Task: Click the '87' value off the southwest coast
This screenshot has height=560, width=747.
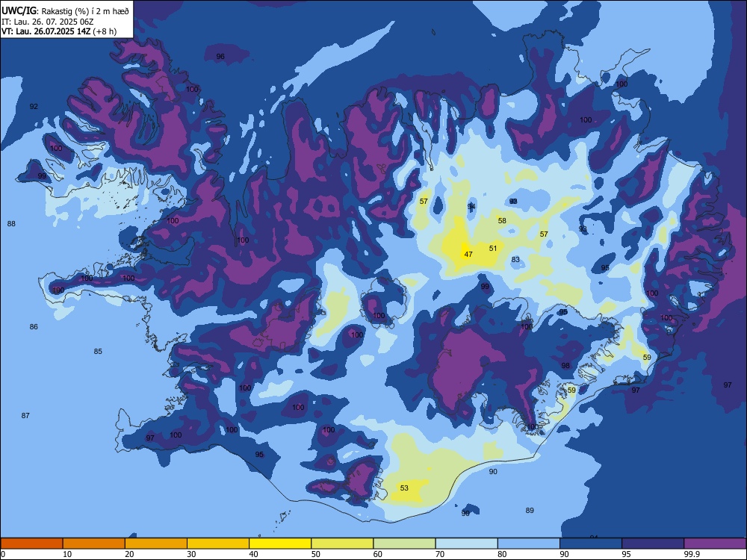Action: tap(25, 415)
